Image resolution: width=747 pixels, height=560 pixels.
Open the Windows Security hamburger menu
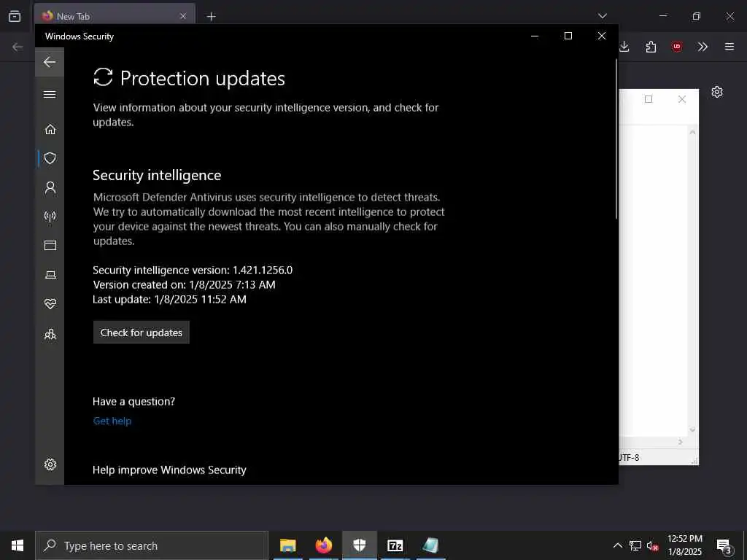(x=50, y=94)
